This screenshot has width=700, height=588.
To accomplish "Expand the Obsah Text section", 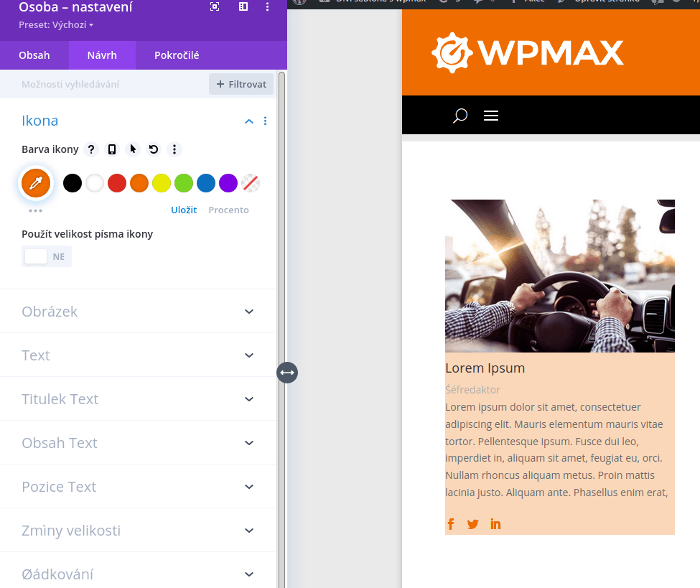I will pyautogui.click(x=138, y=442).
